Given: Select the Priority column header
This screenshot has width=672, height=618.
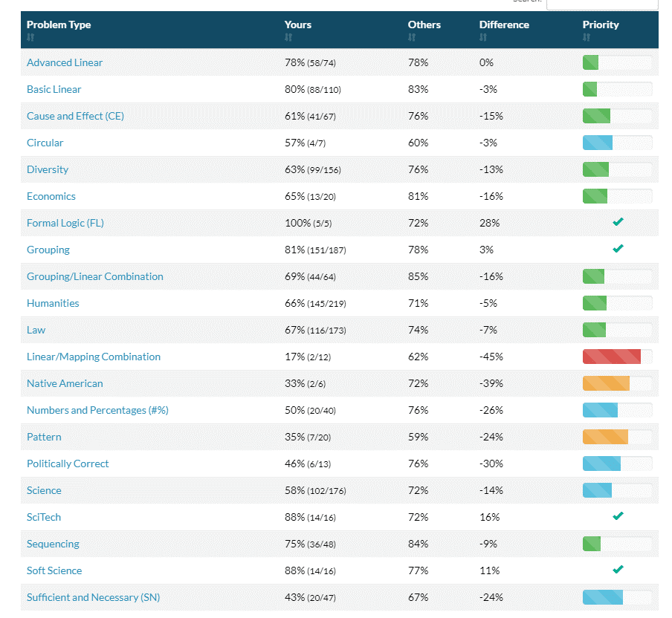Looking at the screenshot, I should (x=601, y=25).
